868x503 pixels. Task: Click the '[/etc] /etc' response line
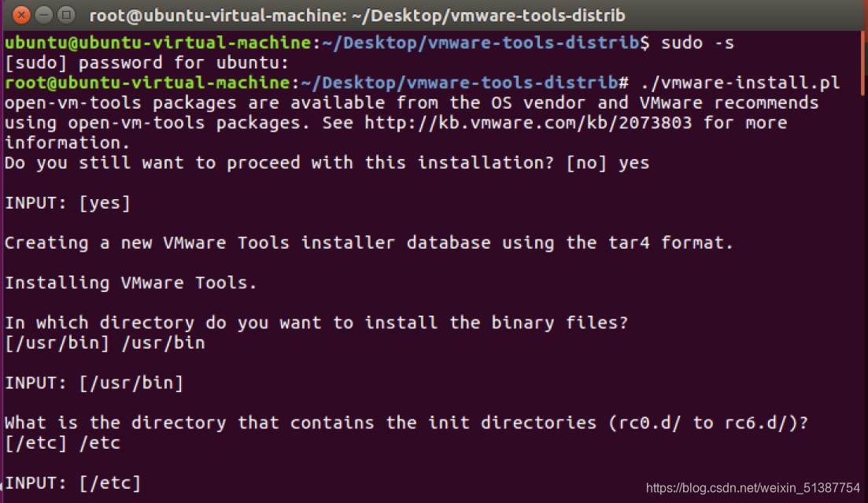coord(63,443)
